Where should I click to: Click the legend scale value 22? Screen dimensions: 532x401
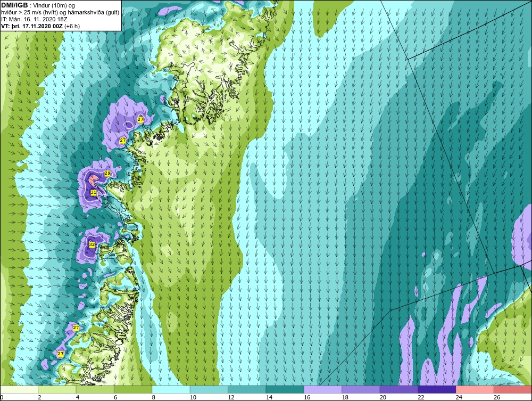pyautogui.click(x=421, y=397)
